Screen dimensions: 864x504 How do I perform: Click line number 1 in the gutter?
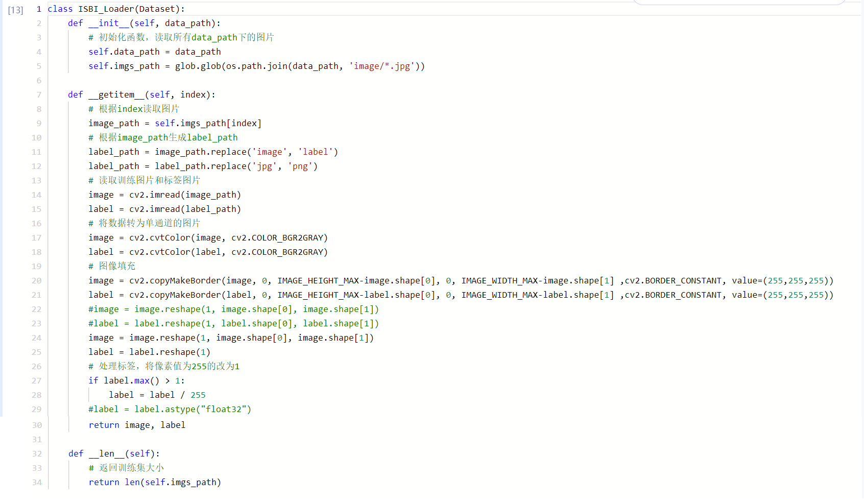coord(39,9)
